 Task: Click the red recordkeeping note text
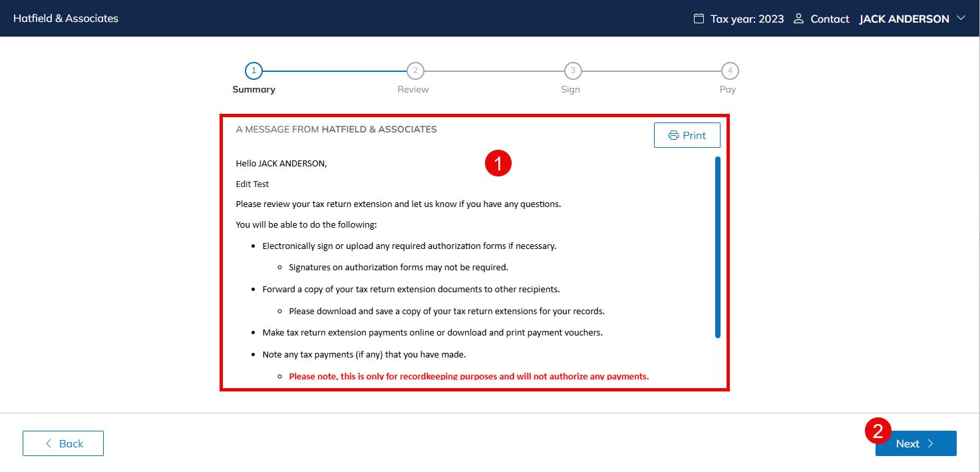point(468,376)
